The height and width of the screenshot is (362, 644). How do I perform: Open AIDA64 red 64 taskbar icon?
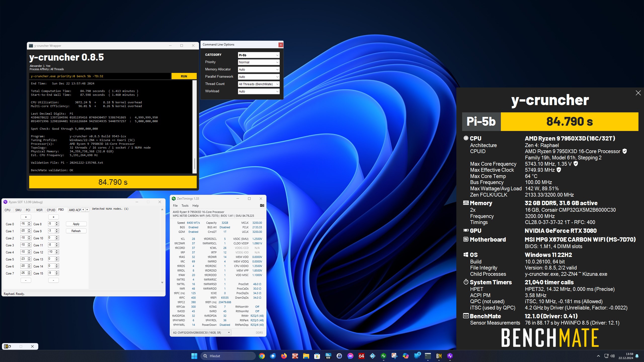coord(361,356)
